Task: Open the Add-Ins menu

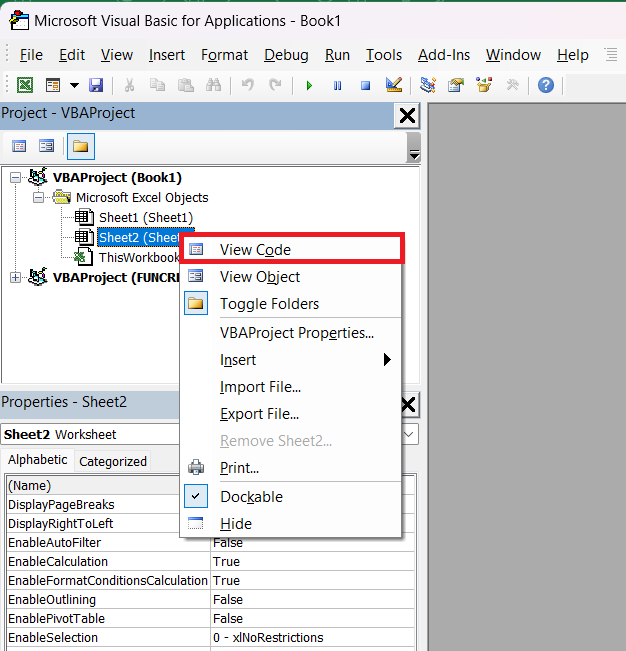Action: [444, 55]
